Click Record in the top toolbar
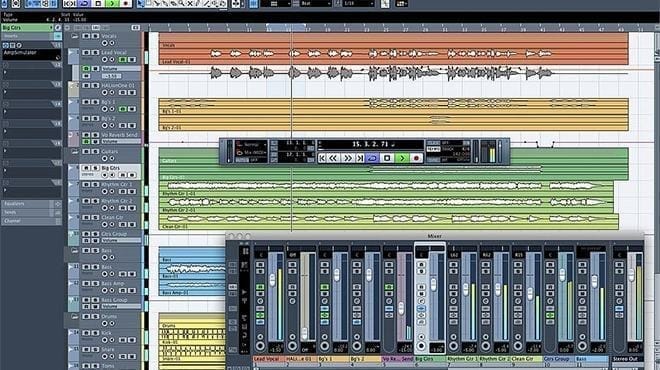 pos(125,4)
